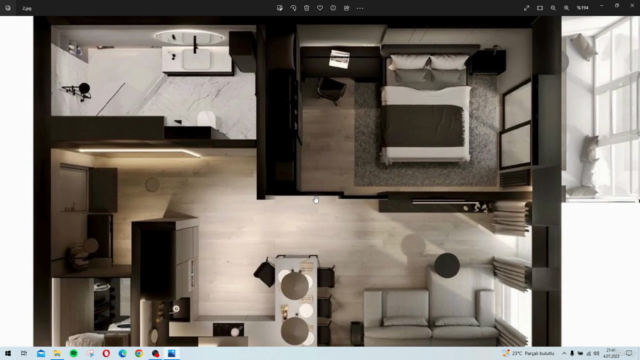Open the screen recorder taskbar icon
Screen dimensions: 640x360
pos(156,353)
